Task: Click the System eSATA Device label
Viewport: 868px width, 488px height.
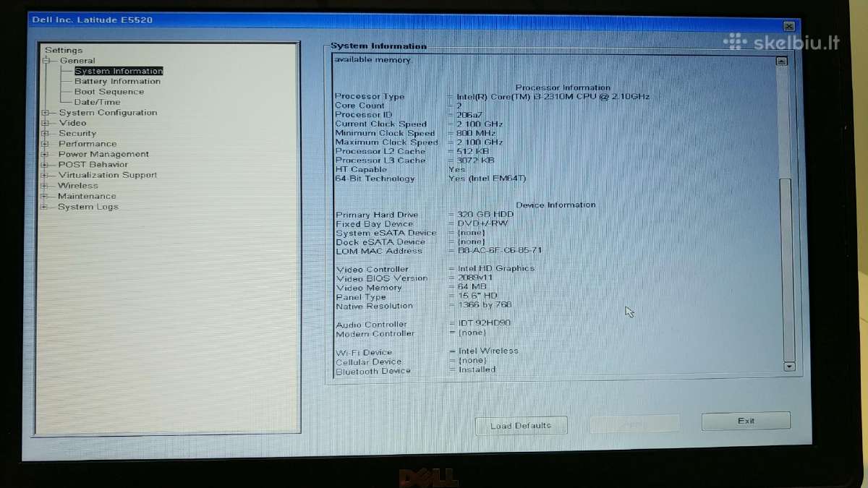Action: (x=386, y=233)
